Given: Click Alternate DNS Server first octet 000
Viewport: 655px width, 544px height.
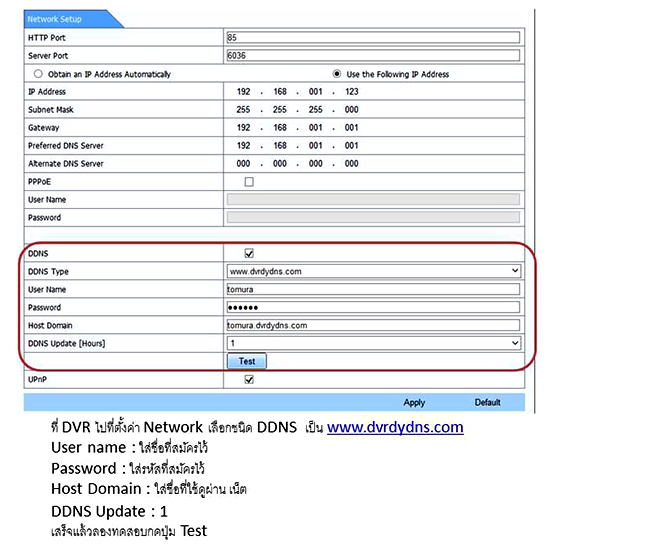Looking at the screenshot, I should (244, 163).
